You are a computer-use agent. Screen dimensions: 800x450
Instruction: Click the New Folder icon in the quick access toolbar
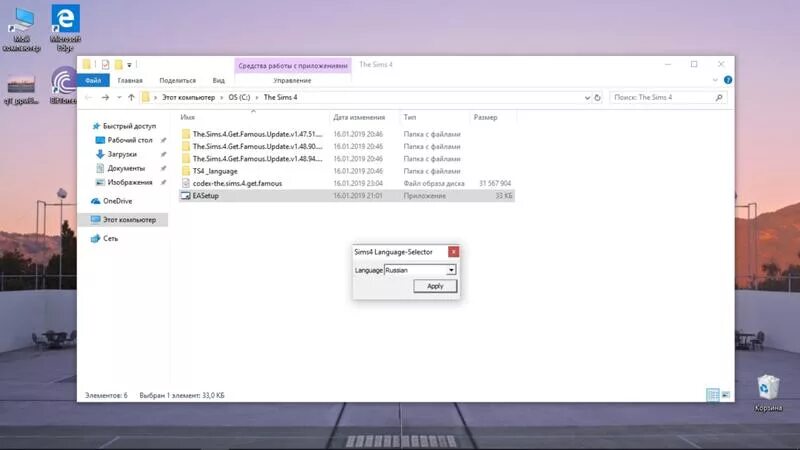pyautogui.click(x=118, y=64)
